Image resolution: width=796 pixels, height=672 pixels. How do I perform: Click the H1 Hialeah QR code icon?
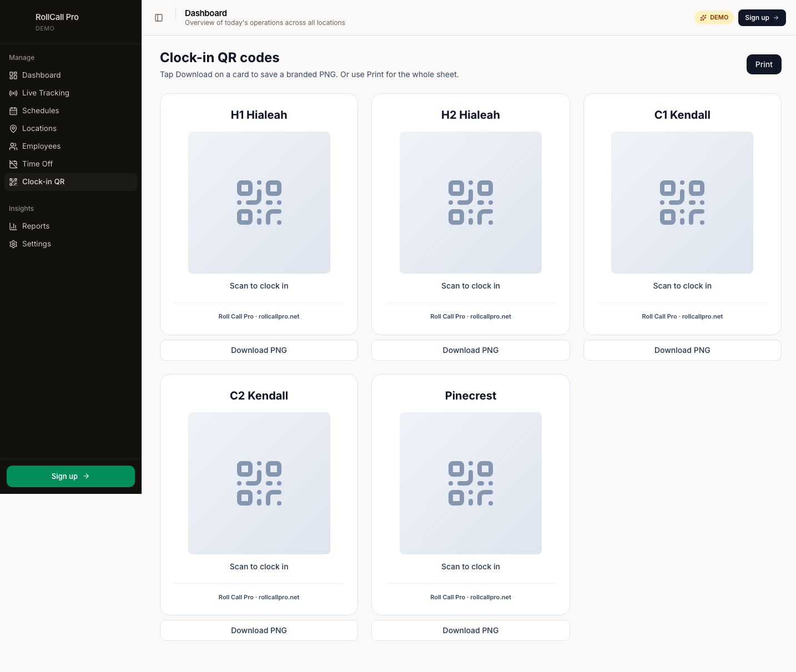tap(259, 203)
